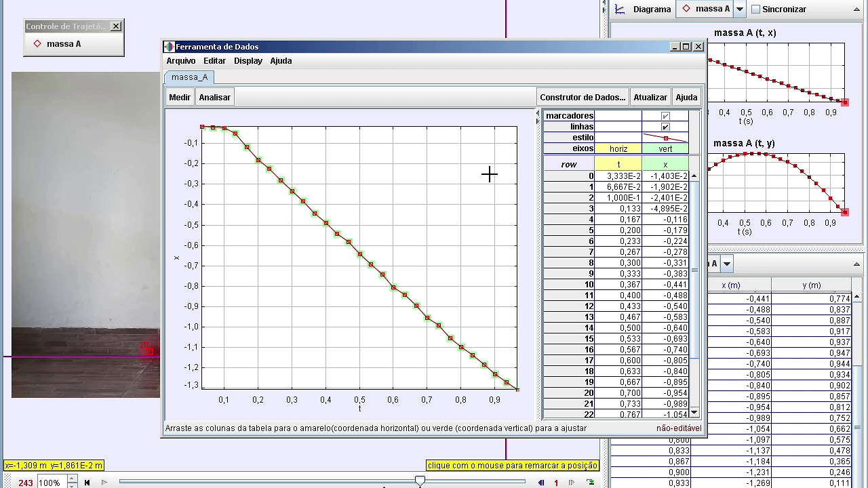This screenshot has height=488, width=868.
Task: Enable the Sincronizar checkbox
Action: point(756,9)
